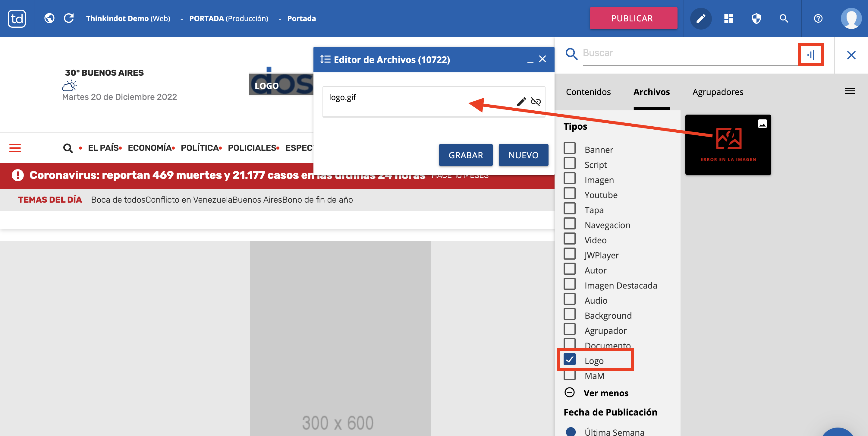Select the ERROR EN LA IMAGEN thumbnail
Screen dimensions: 868x436
pos(728,144)
